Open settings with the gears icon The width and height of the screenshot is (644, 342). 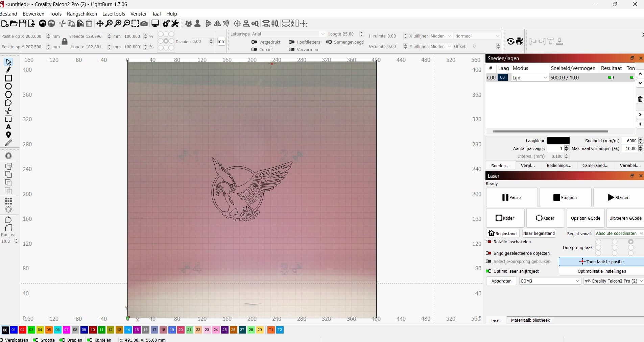[166, 23]
